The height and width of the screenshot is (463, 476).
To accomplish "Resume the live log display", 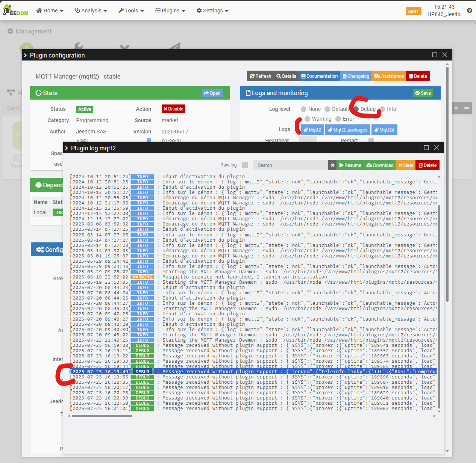I will pos(350,165).
